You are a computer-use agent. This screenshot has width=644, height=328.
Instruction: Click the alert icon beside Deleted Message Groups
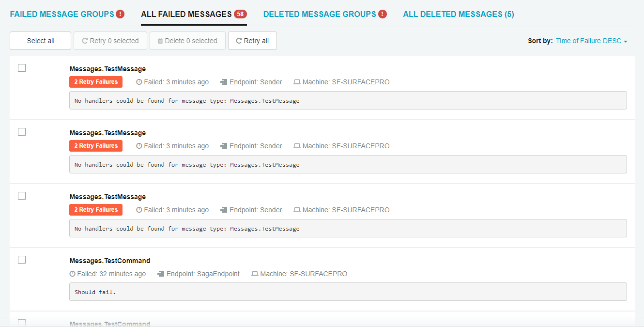click(x=383, y=14)
